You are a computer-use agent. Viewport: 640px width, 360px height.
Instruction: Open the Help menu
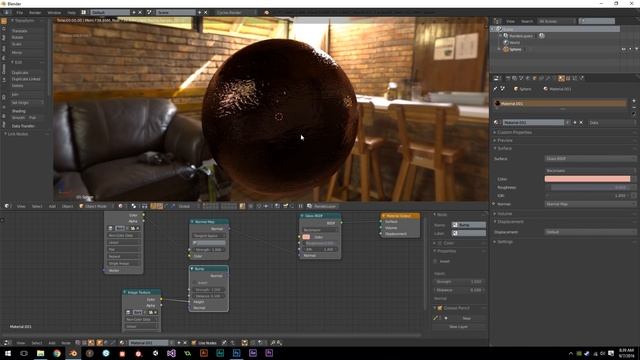71,13
